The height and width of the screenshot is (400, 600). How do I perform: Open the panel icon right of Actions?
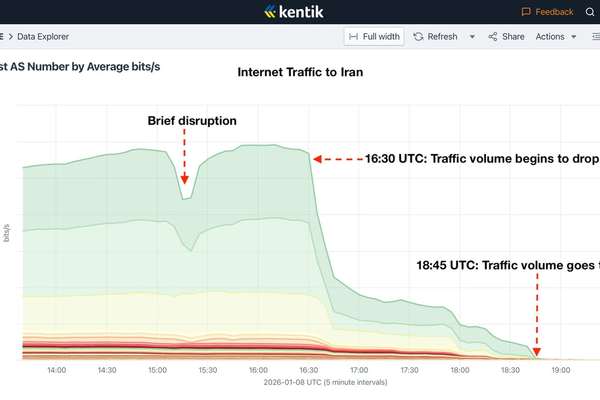[x=596, y=36]
